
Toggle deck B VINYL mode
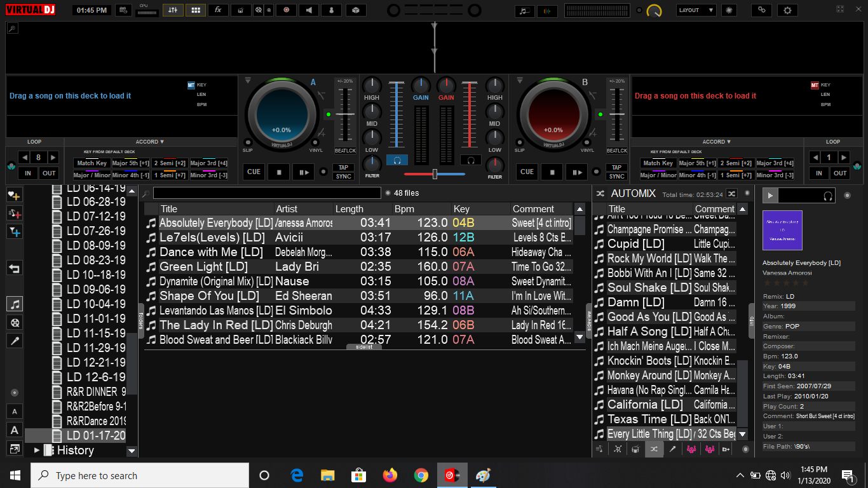[x=588, y=143]
